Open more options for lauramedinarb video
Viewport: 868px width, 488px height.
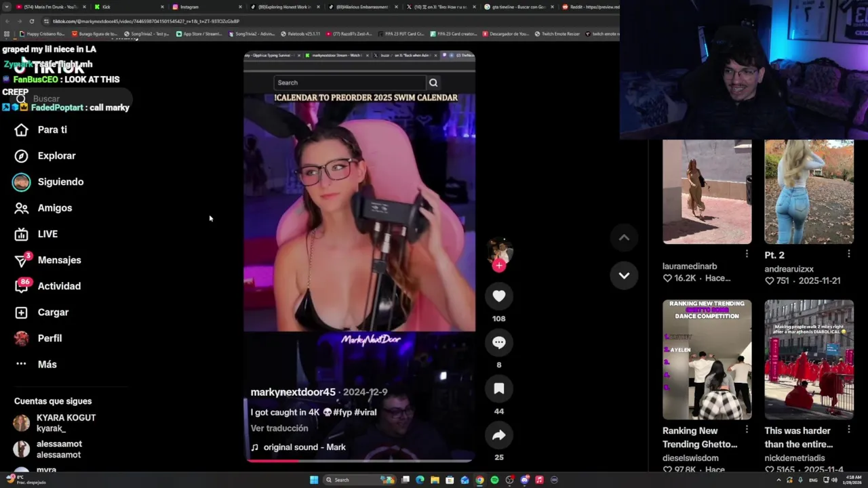tap(747, 254)
